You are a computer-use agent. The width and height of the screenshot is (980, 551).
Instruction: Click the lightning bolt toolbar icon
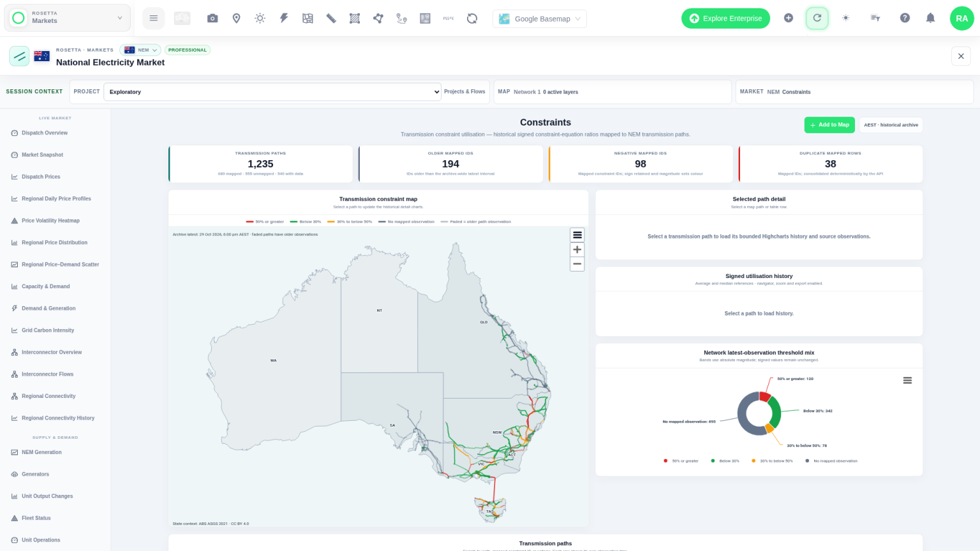284,18
